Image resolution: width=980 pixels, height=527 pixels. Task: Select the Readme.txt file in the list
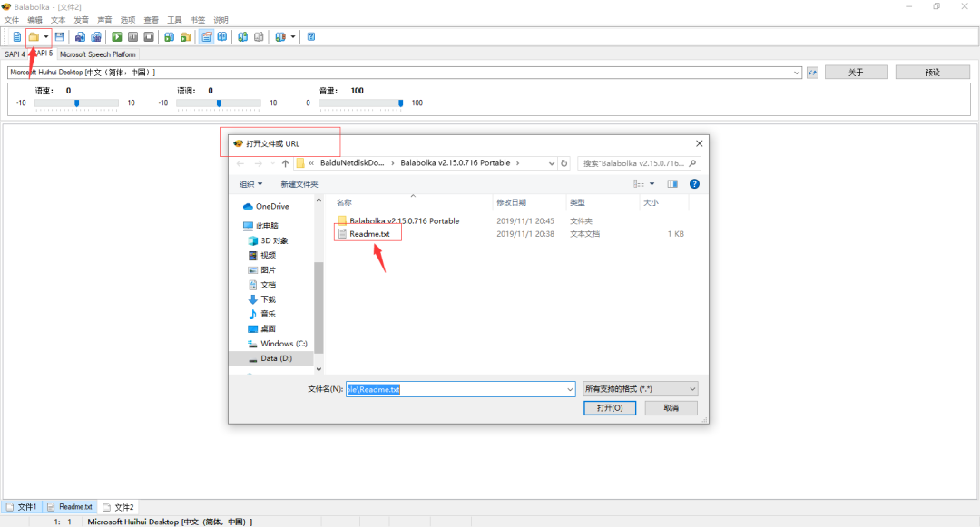(x=369, y=234)
